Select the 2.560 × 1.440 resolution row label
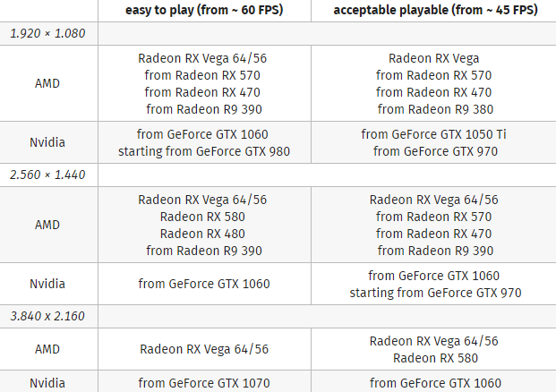This screenshot has width=556, height=392. 47,175
